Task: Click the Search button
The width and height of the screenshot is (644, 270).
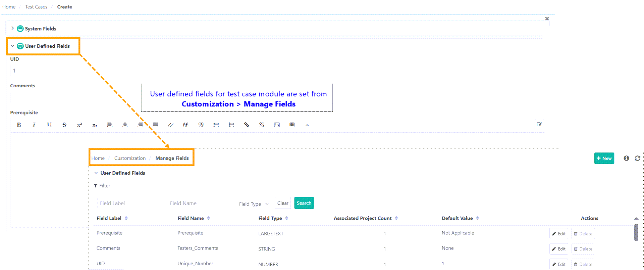Action: pyautogui.click(x=304, y=203)
